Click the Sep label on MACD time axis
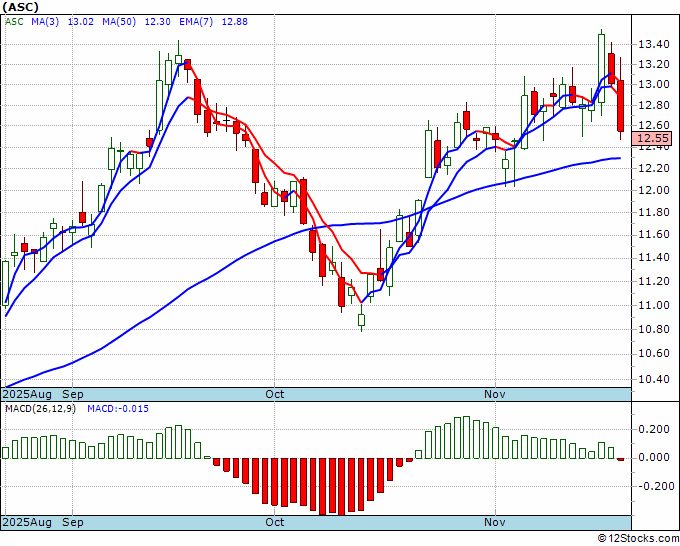Screen dimensions: 680x546 (72, 522)
